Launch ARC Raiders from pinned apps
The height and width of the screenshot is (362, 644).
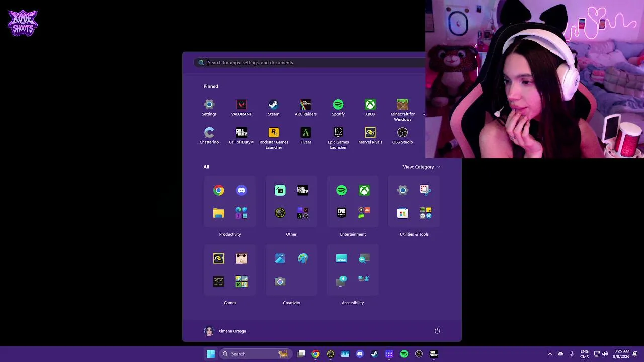click(x=306, y=108)
